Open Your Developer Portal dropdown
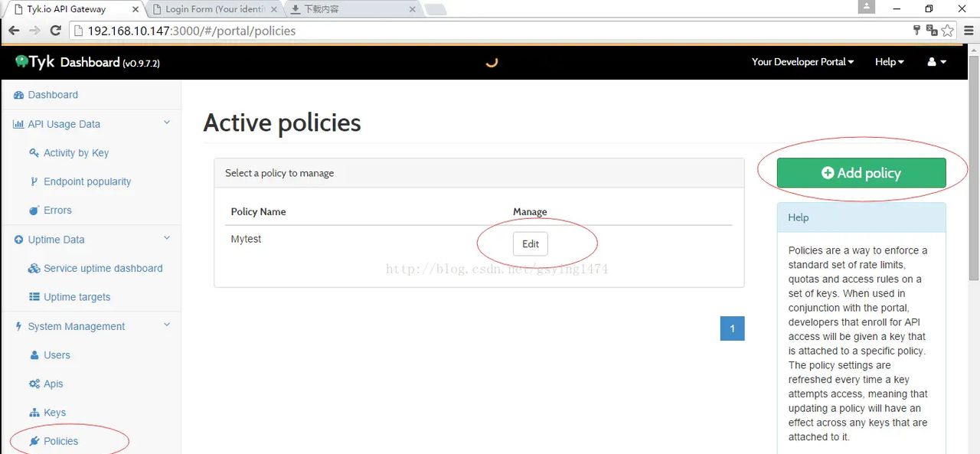 802,62
